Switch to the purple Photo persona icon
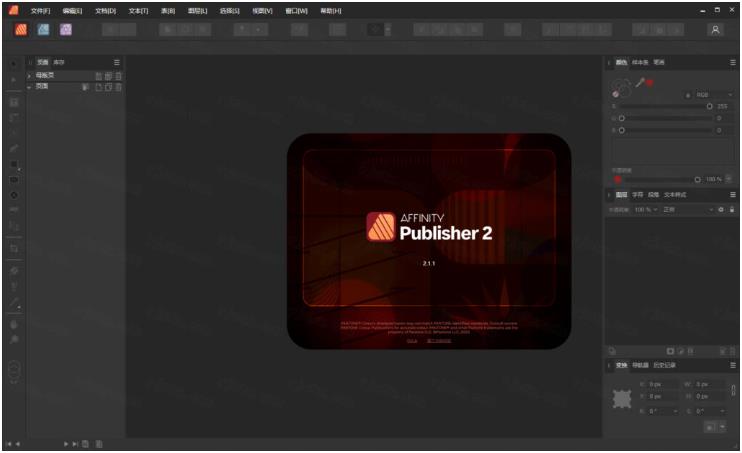This screenshot has width=742, height=453. (66, 30)
